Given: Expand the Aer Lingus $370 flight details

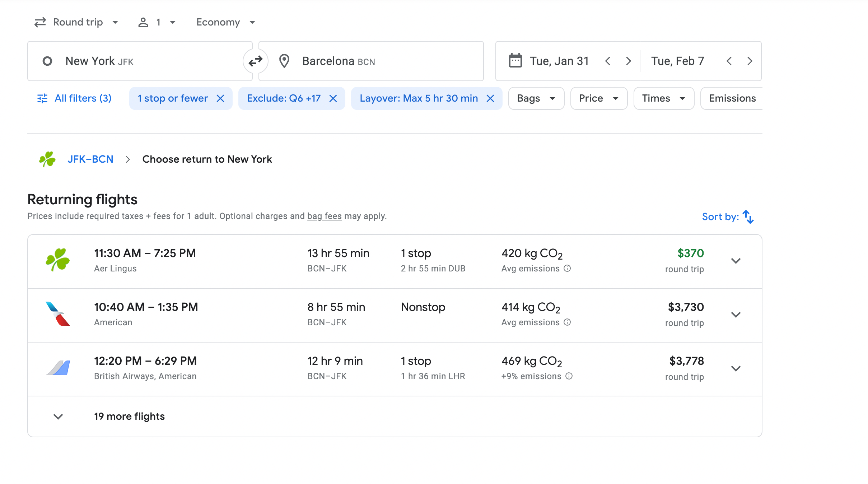Looking at the screenshot, I should (736, 261).
